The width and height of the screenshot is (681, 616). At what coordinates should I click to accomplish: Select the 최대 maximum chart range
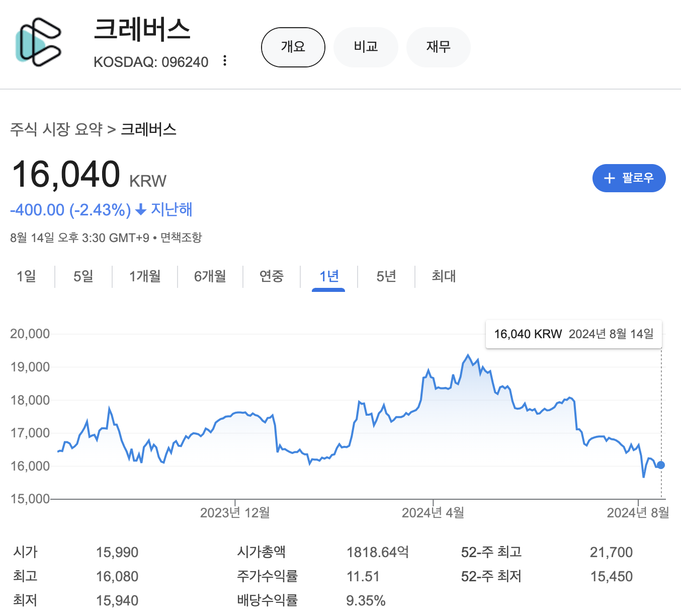pos(444,276)
